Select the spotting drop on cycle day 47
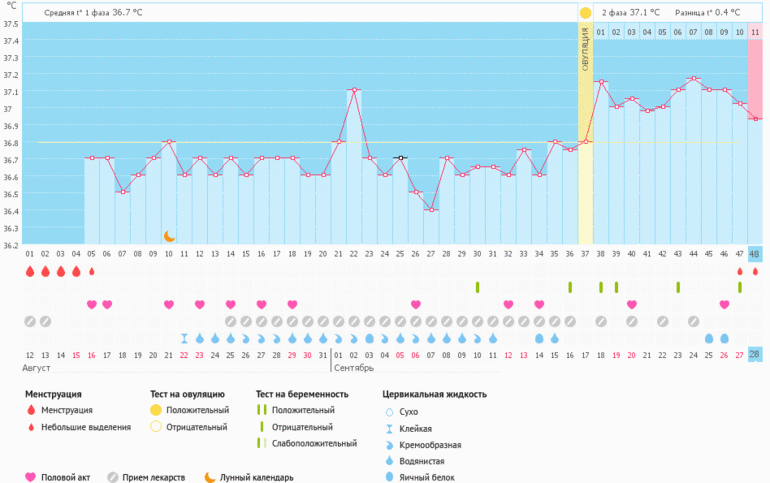Viewport: 770px width, 483px height. point(740,271)
